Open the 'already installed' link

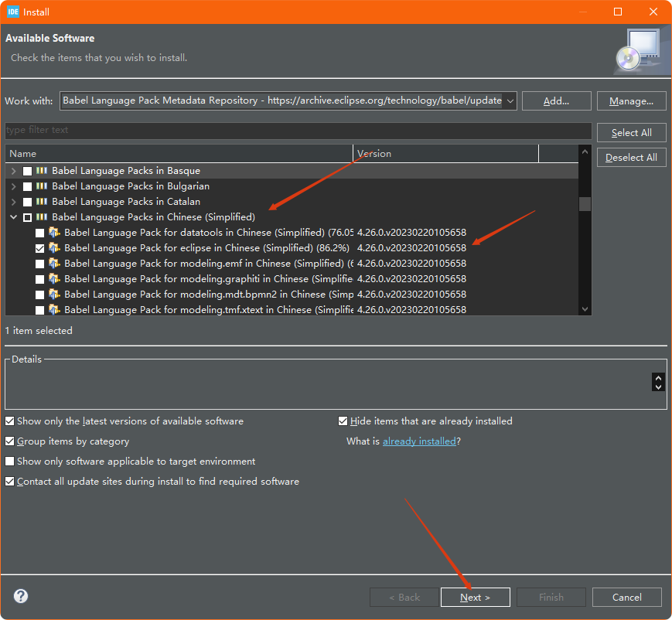(x=418, y=441)
